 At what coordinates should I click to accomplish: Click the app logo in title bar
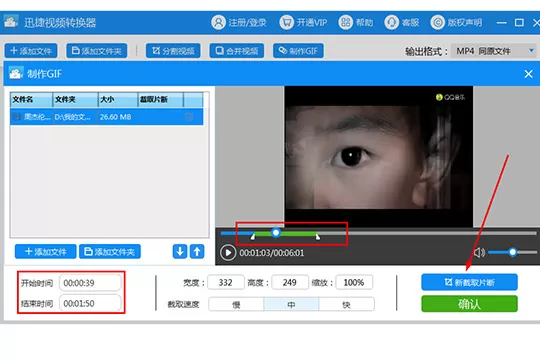pyautogui.click(x=11, y=22)
